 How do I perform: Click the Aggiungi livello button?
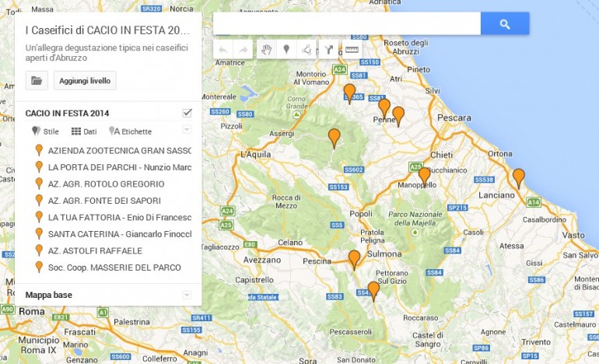(x=85, y=81)
